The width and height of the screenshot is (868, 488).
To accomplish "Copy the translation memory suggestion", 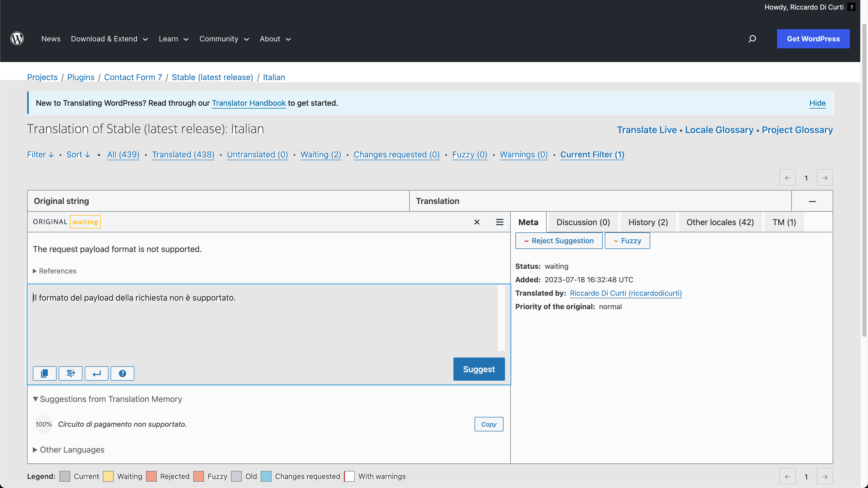I will pyautogui.click(x=489, y=424).
